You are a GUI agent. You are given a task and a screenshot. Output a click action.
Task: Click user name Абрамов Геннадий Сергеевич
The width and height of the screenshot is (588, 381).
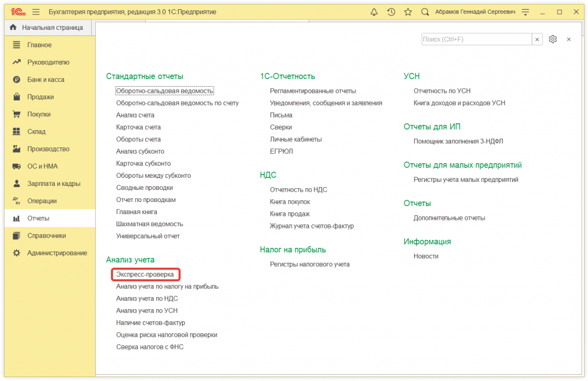click(x=474, y=12)
